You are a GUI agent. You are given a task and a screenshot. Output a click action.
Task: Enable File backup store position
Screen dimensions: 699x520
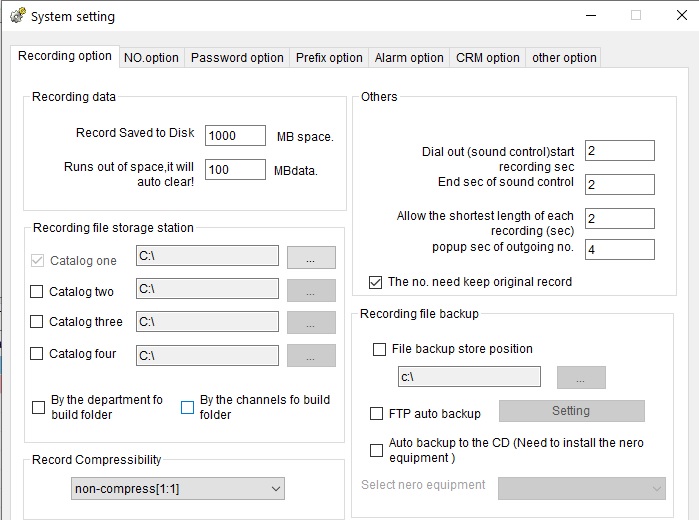pyautogui.click(x=379, y=349)
